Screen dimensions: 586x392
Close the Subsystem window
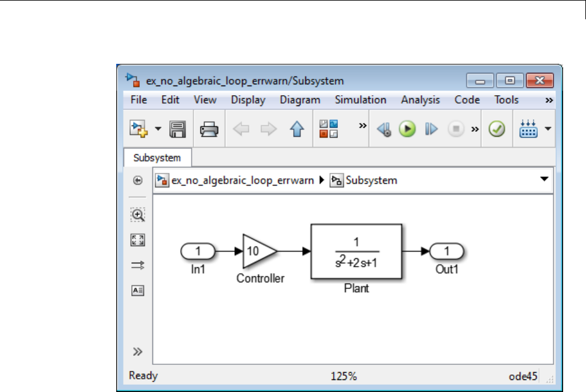coord(540,80)
